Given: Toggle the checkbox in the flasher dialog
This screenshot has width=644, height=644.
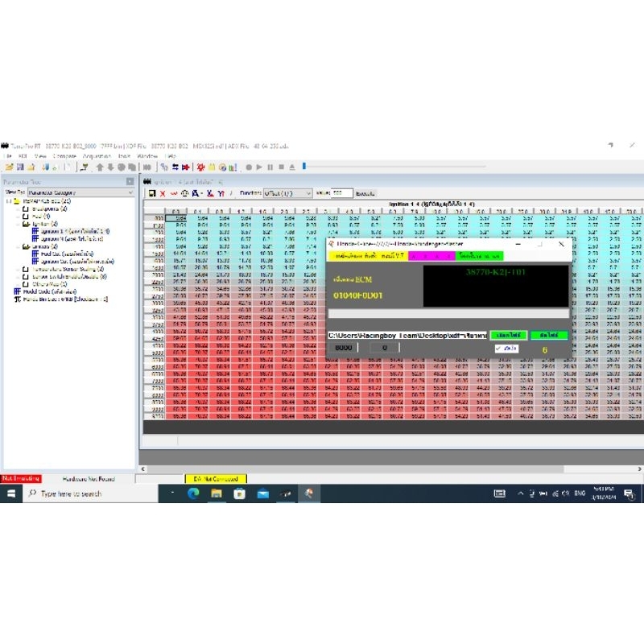Looking at the screenshot, I should pyautogui.click(x=499, y=348).
